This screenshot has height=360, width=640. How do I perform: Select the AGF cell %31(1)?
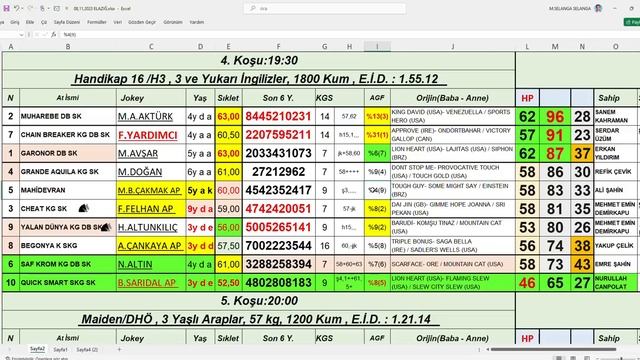(377, 135)
